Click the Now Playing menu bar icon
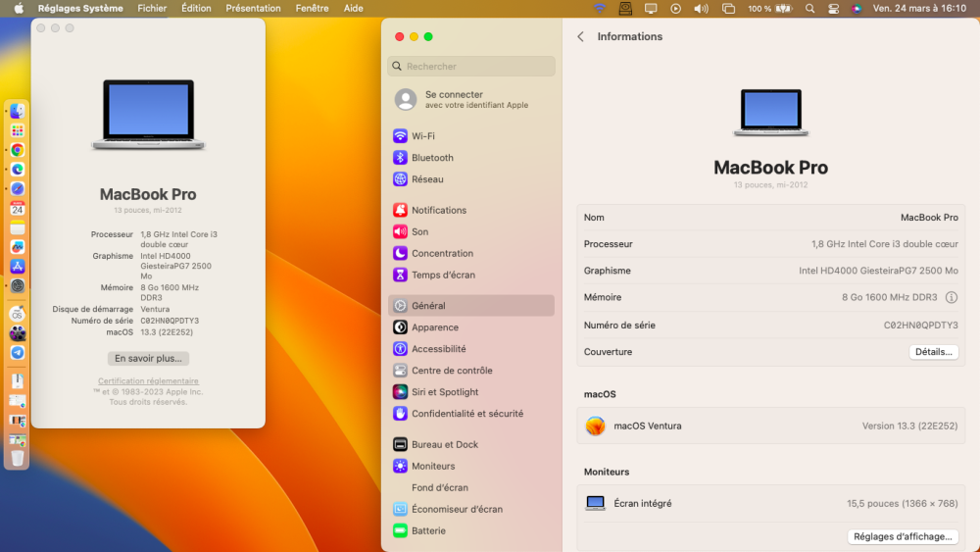Image resolution: width=980 pixels, height=552 pixels. pyautogui.click(x=675, y=8)
